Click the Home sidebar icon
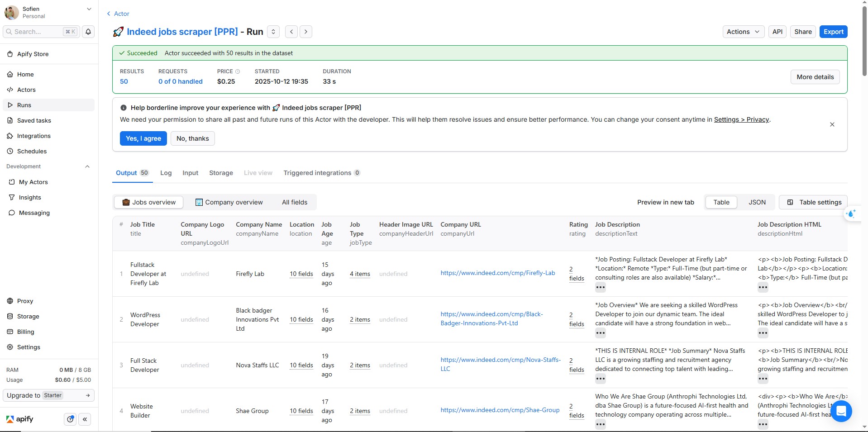 point(10,74)
